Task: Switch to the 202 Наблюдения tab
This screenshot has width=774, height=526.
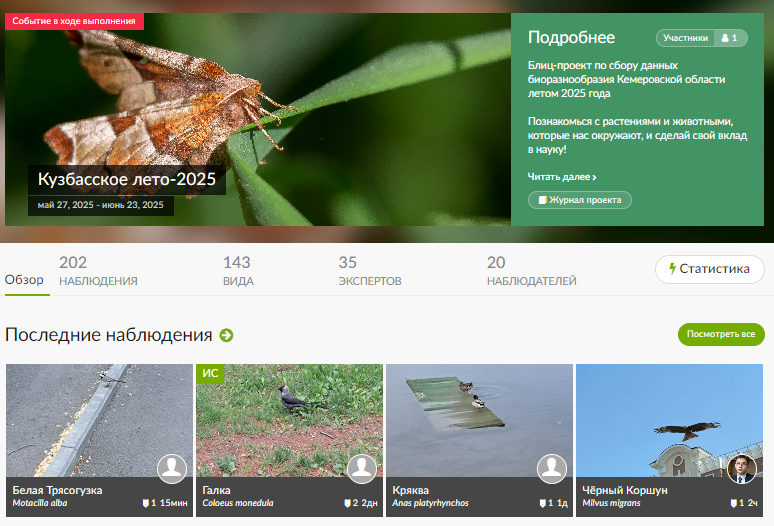Action: (98, 270)
